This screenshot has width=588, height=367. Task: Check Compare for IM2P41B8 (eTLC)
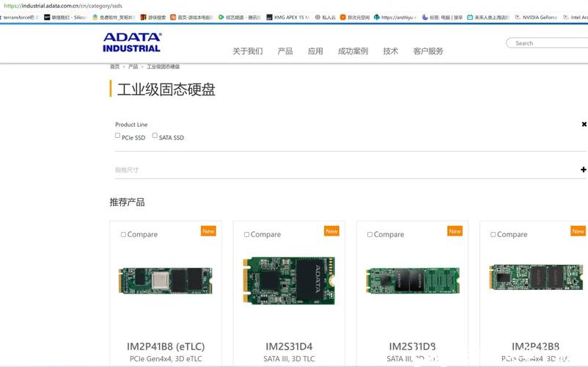coord(123,235)
